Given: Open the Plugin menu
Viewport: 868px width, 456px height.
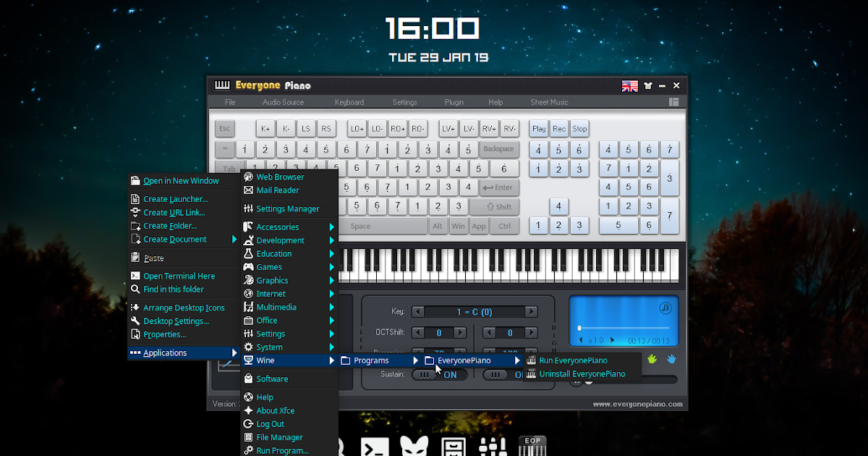Looking at the screenshot, I should (x=454, y=102).
